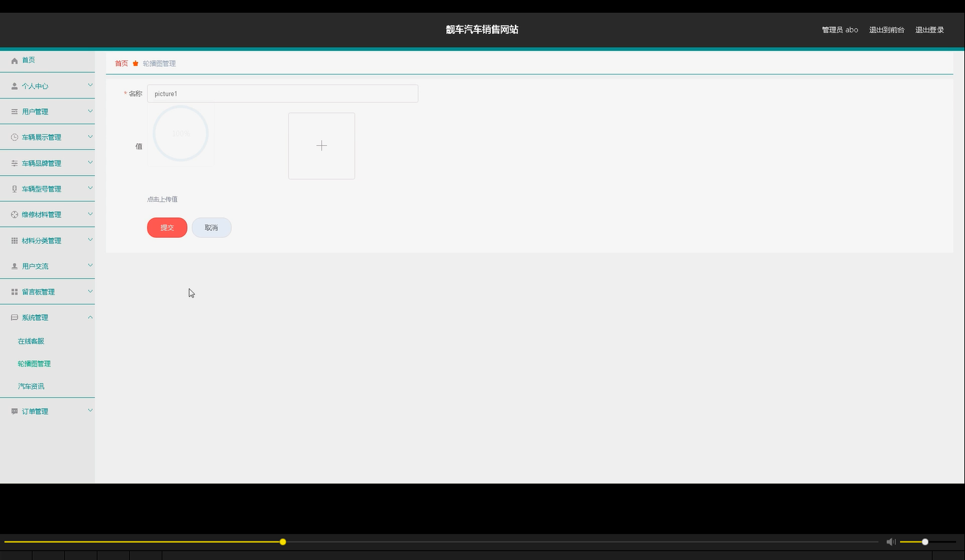Image resolution: width=965 pixels, height=560 pixels.
Task: Expand the 车辆品牌管理 chevron
Action: 90,162
